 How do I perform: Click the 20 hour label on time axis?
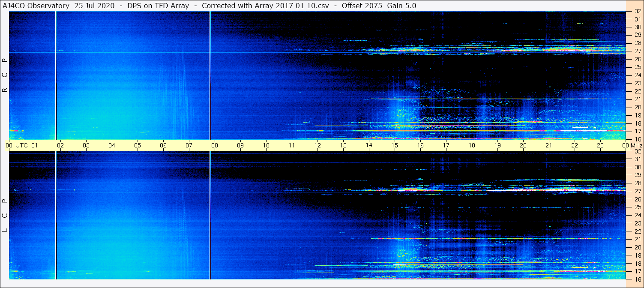(x=523, y=145)
